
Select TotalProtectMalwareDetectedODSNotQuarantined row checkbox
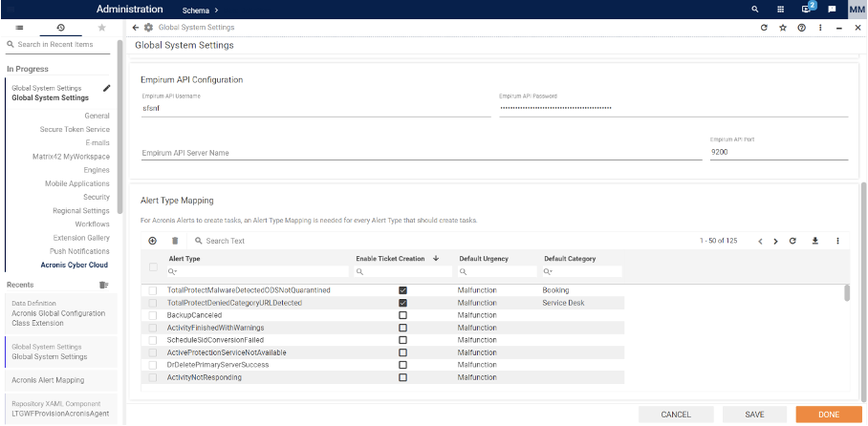point(153,290)
